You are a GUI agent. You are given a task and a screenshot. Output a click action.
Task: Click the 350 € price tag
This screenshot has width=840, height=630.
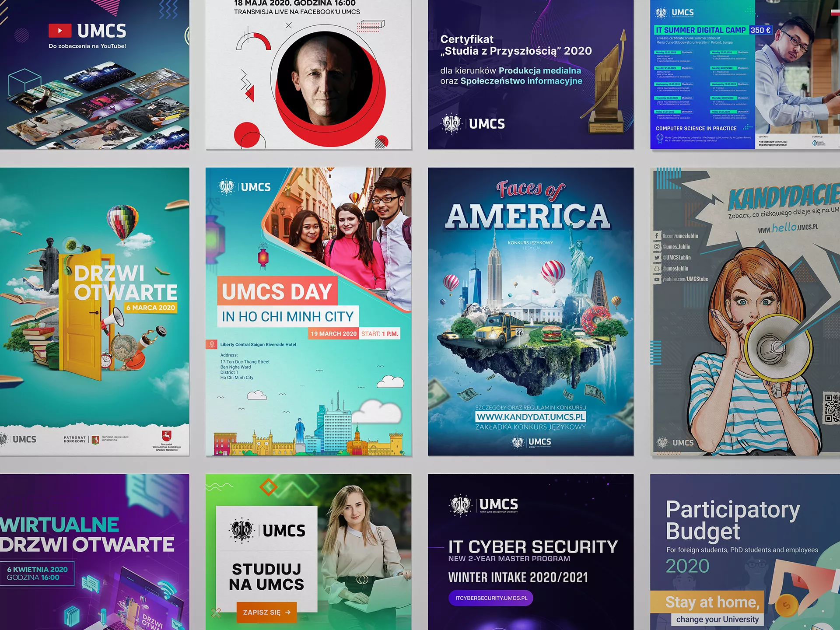click(761, 30)
